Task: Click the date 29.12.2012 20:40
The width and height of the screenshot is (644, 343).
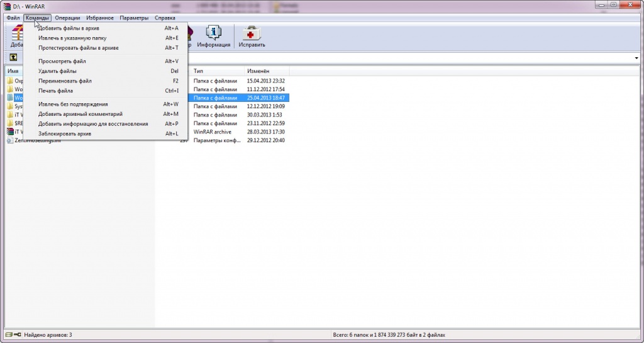Action: coord(266,140)
